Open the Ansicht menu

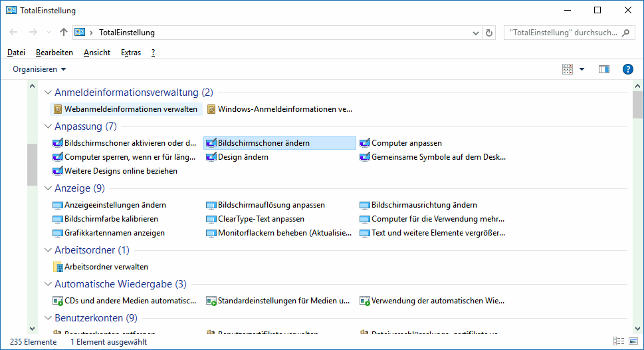click(x=97, y=53)
